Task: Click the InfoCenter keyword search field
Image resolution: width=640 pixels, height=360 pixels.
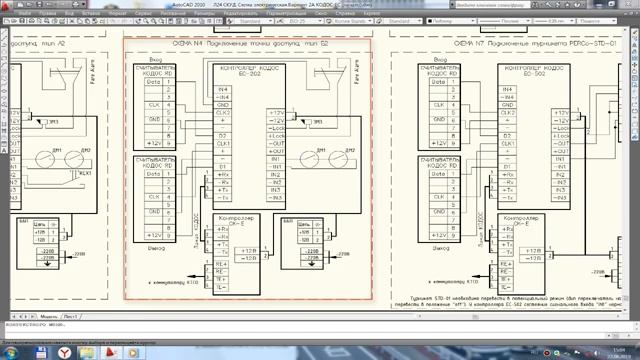Action: coord(492,5)
